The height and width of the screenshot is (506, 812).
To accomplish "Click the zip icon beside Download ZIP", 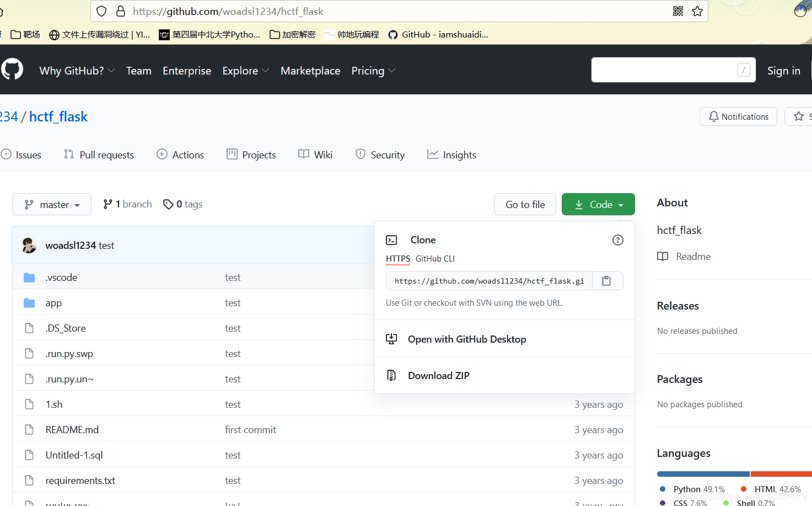I will tap(391, 375).
